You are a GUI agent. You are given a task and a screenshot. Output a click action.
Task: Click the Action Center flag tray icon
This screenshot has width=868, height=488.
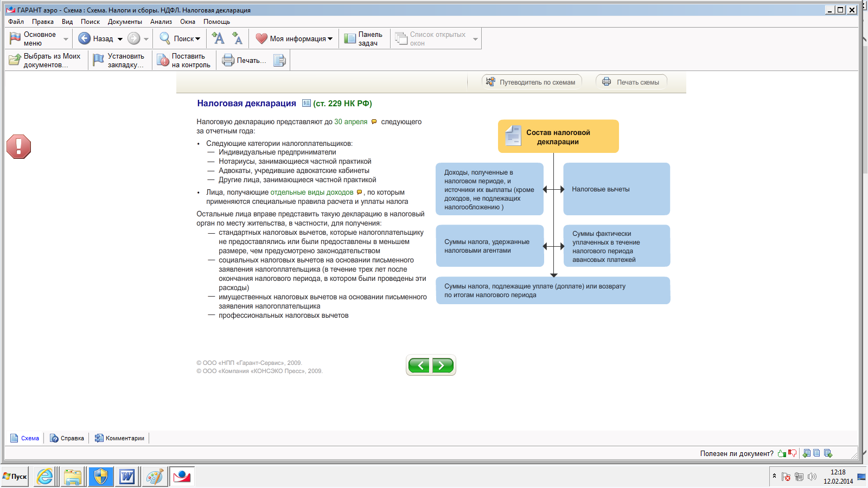pos(786,477)
